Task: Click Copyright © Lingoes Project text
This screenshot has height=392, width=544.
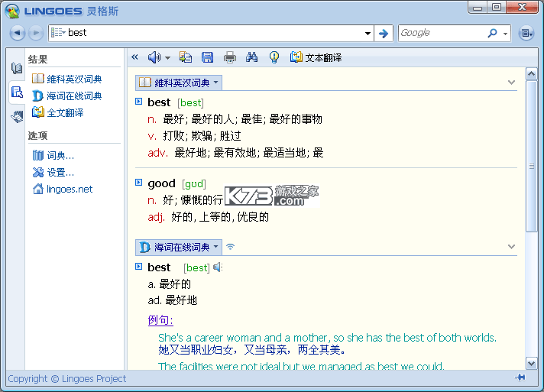Action: 67,378
